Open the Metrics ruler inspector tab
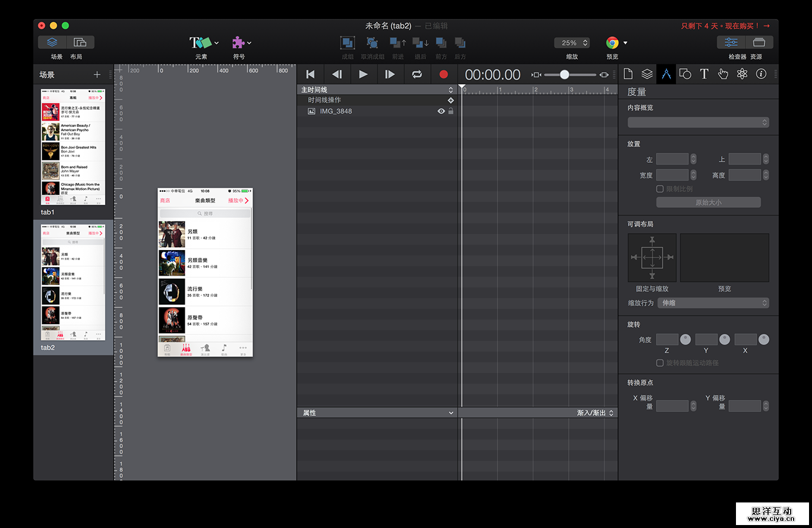Screen dimensions: 812x528 coord(666,74)
